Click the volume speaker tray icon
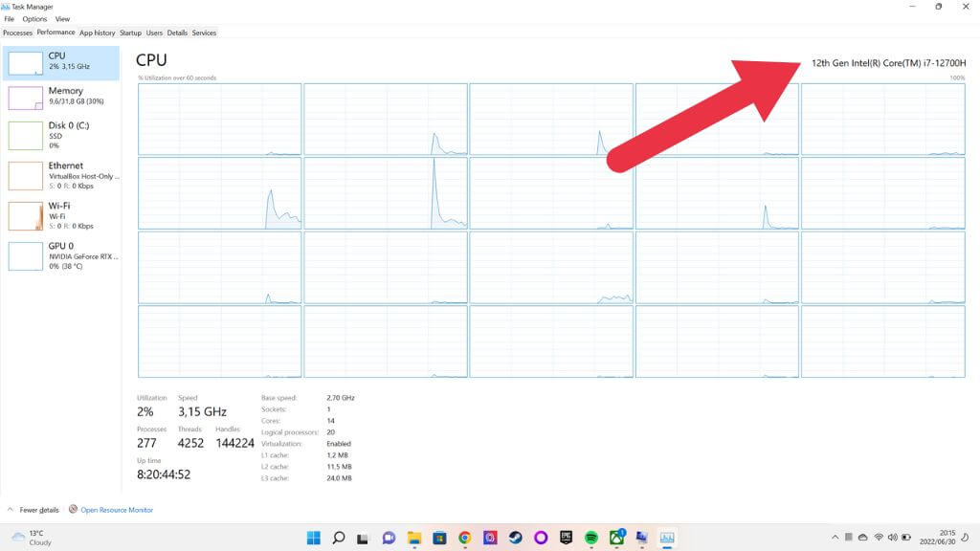The height and width of the screenshot is (551, 980). [x=892, y=538]
